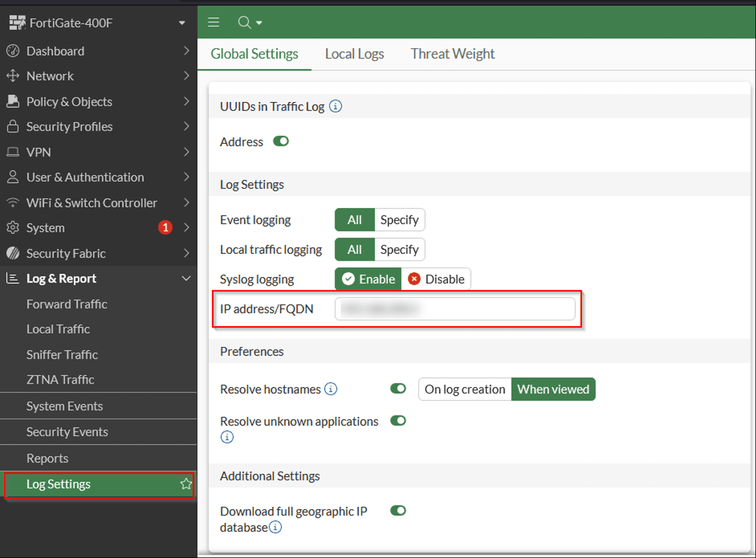This screenshot has height=558, width=756.
Task: Click the info icon under Resolve unknown applications
Action: [227, 437]
